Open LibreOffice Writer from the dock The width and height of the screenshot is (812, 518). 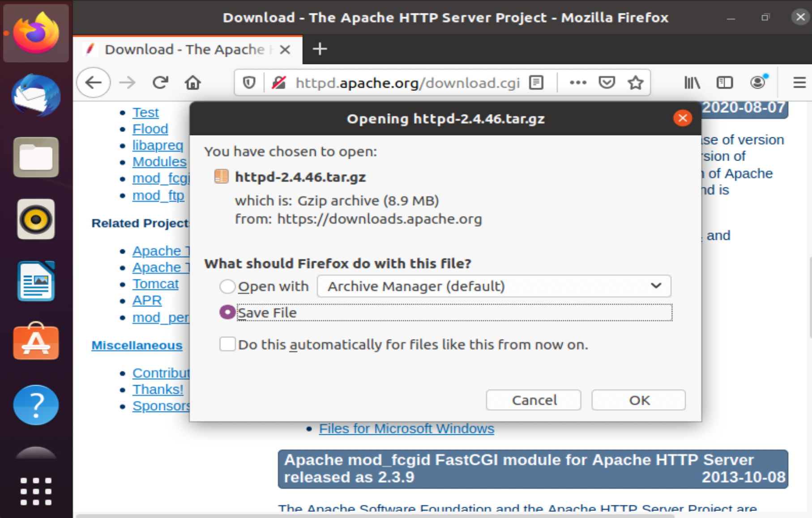point(36,281)
